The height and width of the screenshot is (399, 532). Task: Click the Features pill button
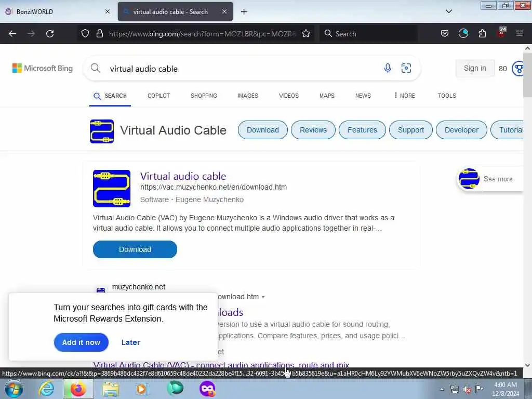[x=362, y=130]
